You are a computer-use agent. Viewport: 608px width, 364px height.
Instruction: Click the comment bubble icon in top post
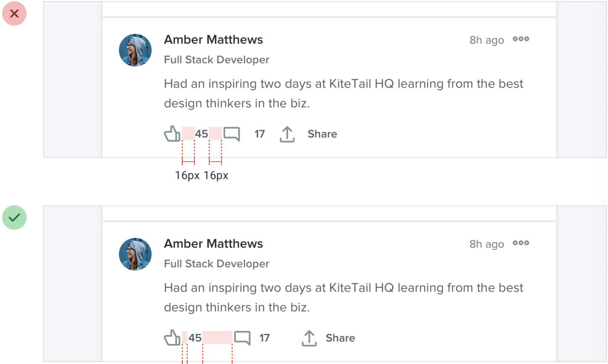231,134
